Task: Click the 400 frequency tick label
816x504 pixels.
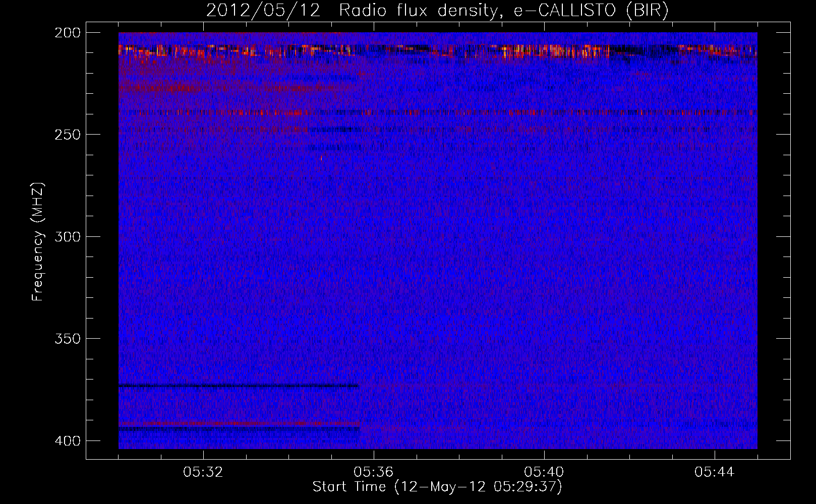Action: [x=67, y=441]
